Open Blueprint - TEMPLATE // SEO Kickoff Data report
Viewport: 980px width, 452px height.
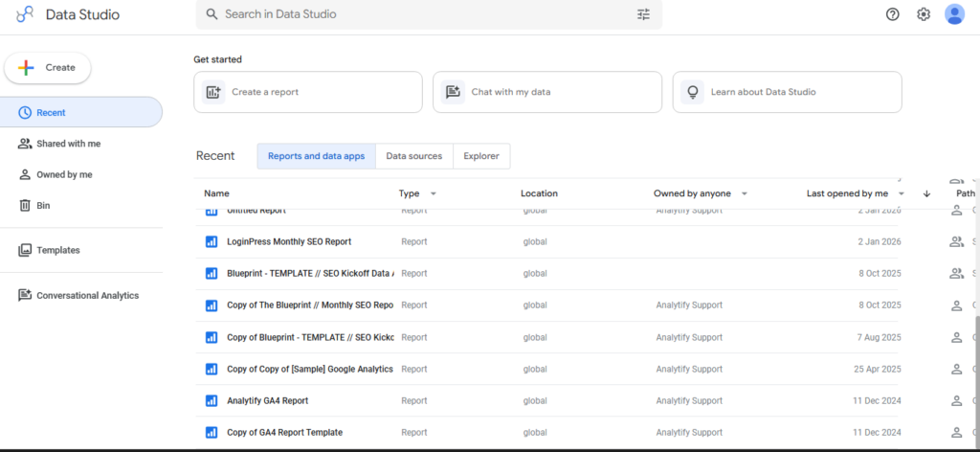click(x=311, y=274)
